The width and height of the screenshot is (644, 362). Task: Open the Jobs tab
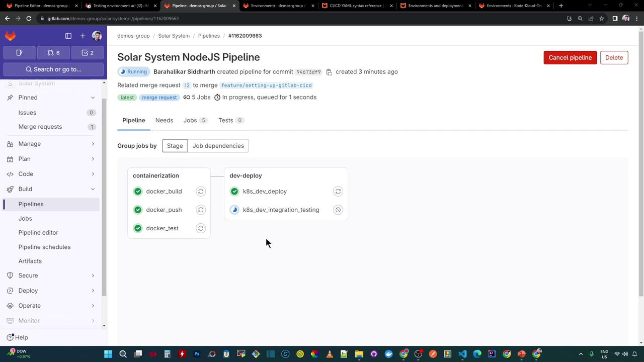pyautogui.click(x=190, y=120)
